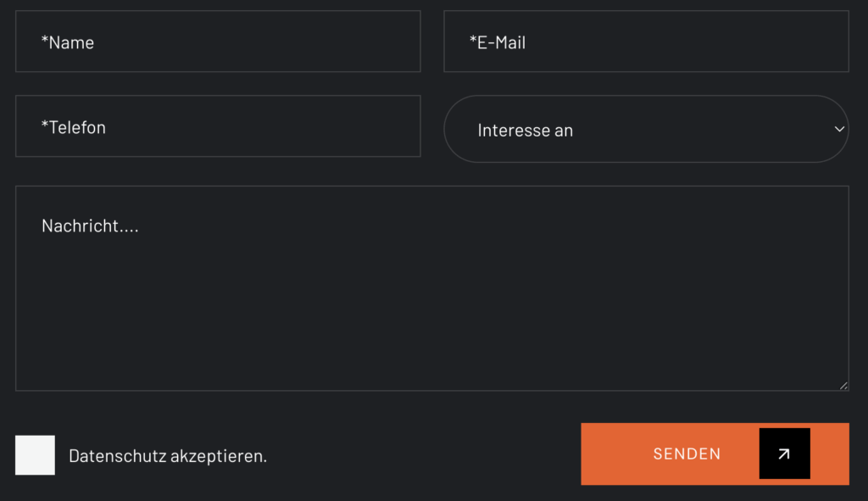Focus the *Telefon input field
The width and height of the screenshot is (868, 501).
pos(218,126)
